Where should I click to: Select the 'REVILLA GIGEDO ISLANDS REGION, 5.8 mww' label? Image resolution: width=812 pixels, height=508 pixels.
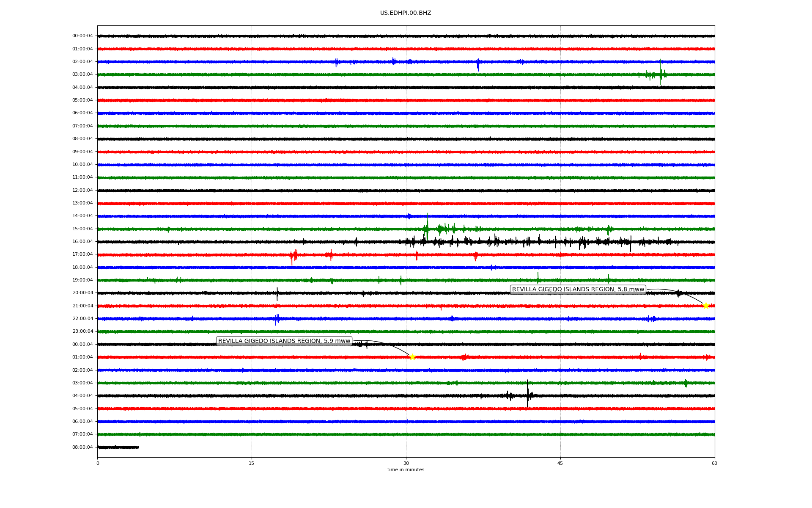[x=578, y=290]
